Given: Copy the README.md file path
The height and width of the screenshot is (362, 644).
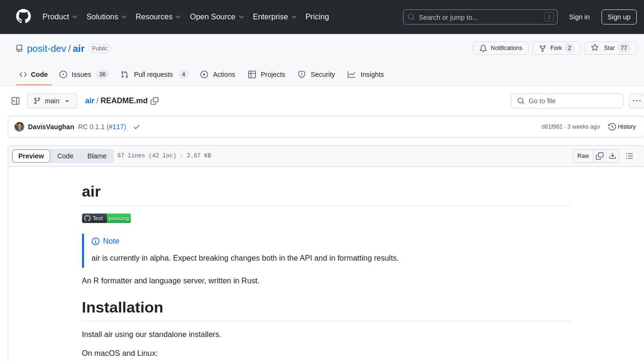Looking at the screenshot, I should coord(154,101).
